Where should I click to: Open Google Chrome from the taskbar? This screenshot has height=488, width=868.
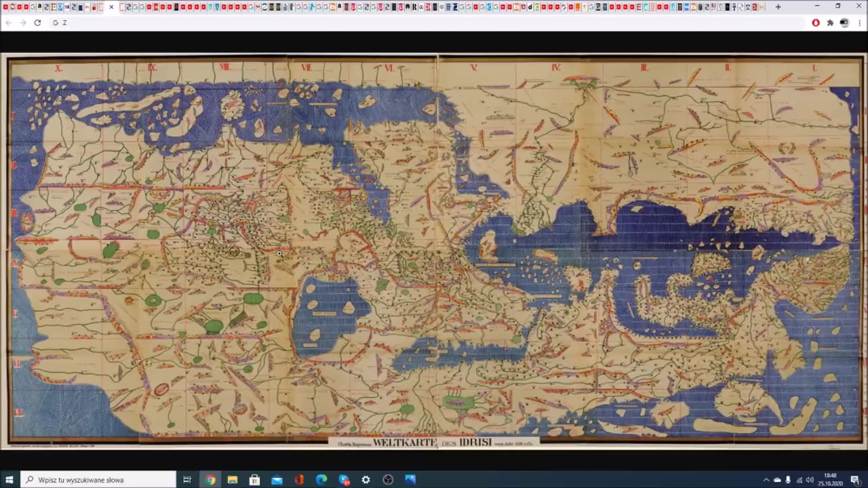[210, 480]
